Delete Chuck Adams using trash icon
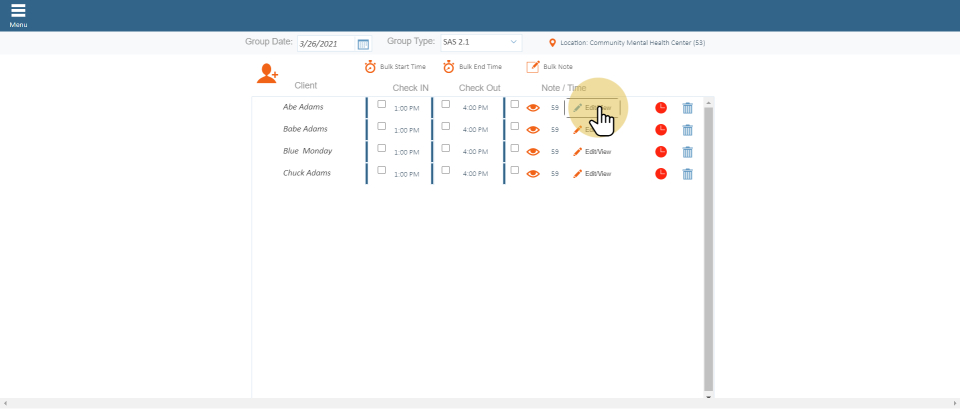 click(x=687, y=174)
